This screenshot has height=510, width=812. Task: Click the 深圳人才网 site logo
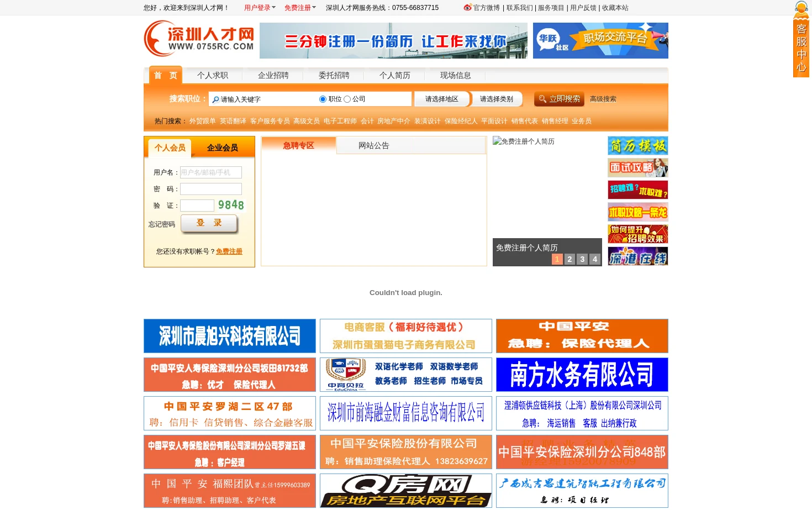click(x=199, y=39)
